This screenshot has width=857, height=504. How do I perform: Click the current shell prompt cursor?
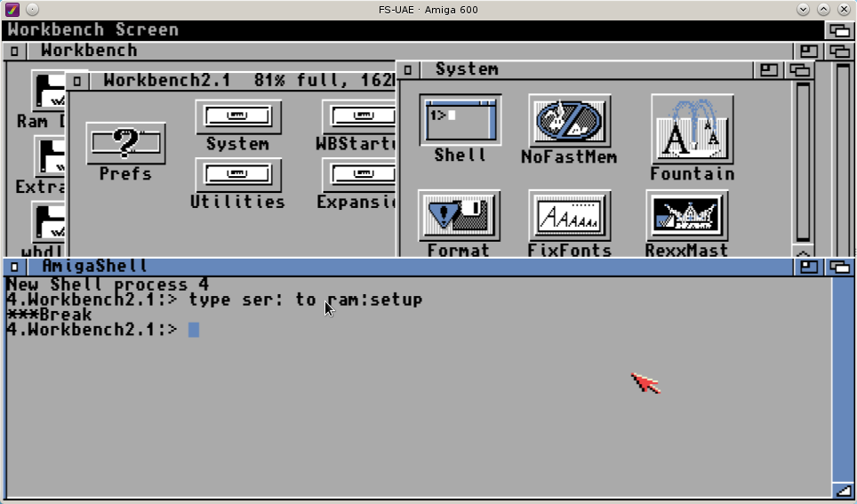tap(194, 330)
